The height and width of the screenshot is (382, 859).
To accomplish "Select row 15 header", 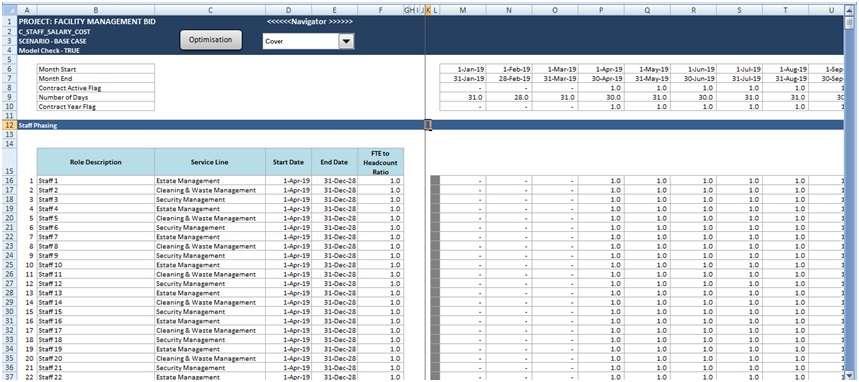I will click(x=9, y=162).
